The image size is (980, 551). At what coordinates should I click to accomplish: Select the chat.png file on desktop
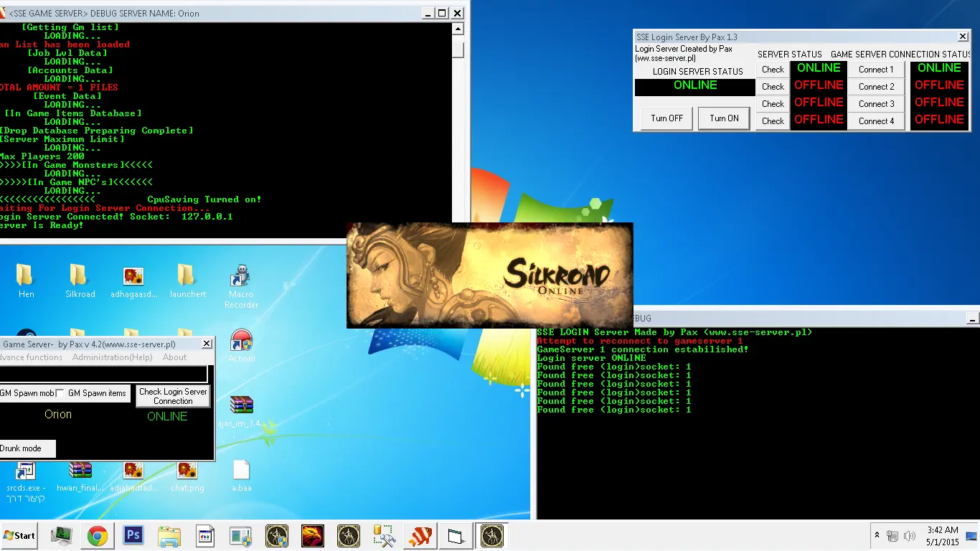tap(187, 476)
